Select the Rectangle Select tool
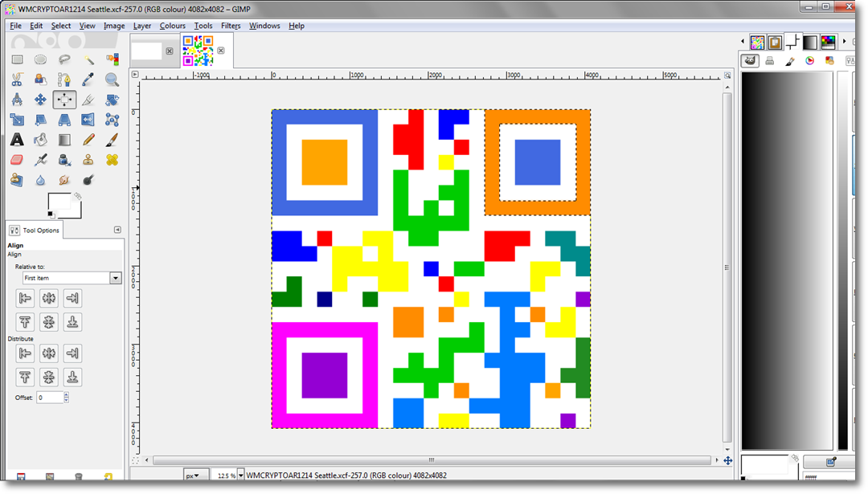This screenshot has width=868, height=494. [17, 59]
